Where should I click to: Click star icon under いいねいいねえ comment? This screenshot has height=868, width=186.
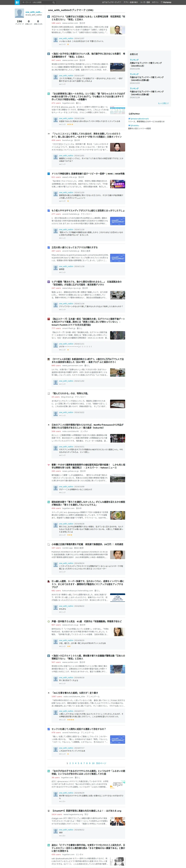68,44
